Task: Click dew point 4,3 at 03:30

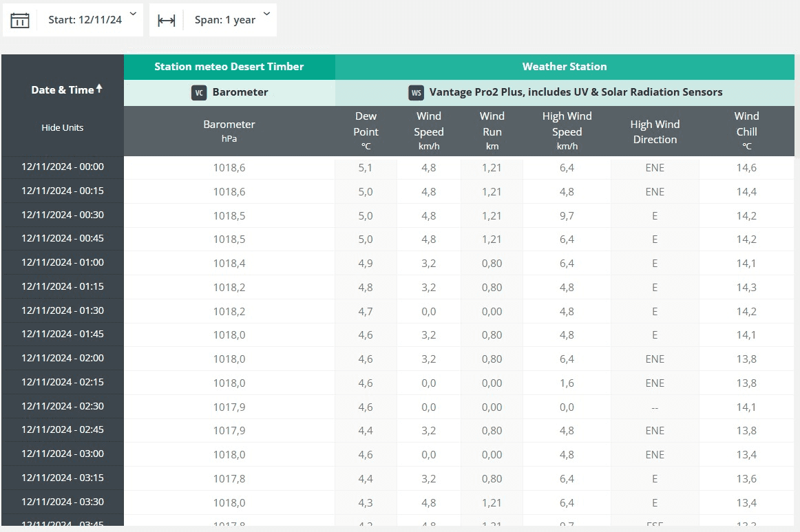Action: coord(366,503)
